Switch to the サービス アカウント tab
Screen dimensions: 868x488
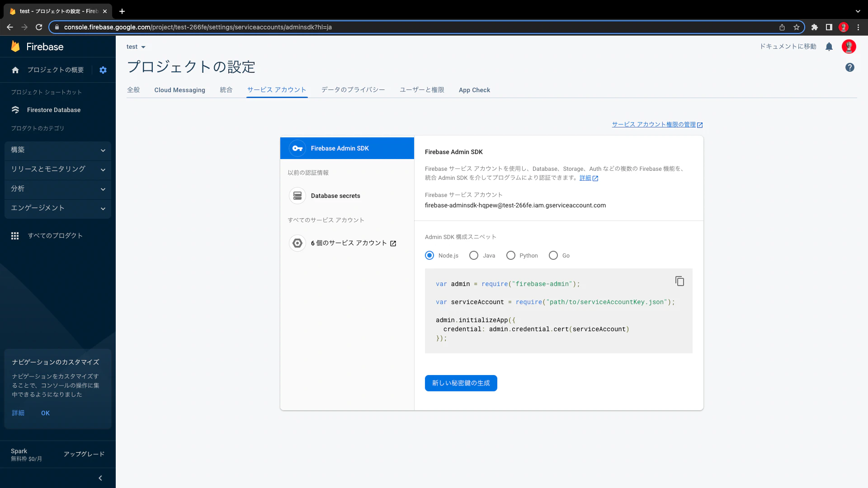(x=277, y=90)
